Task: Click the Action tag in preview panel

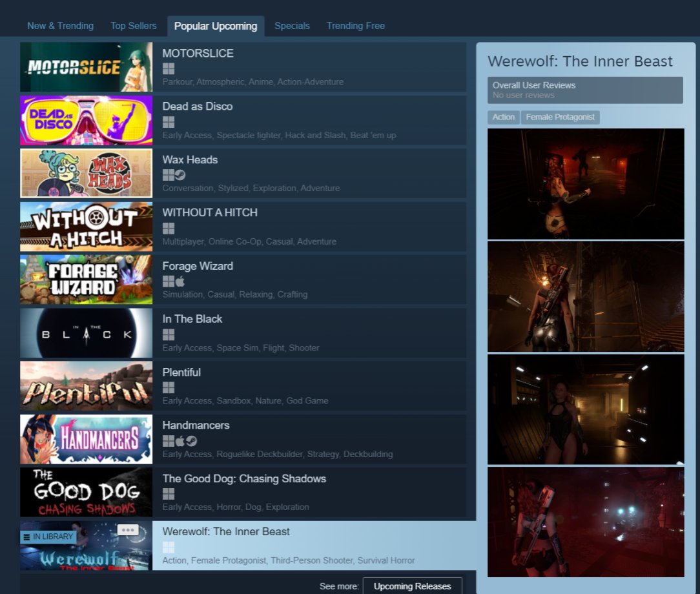Action: pyautogui.click(x=503, y=117)
